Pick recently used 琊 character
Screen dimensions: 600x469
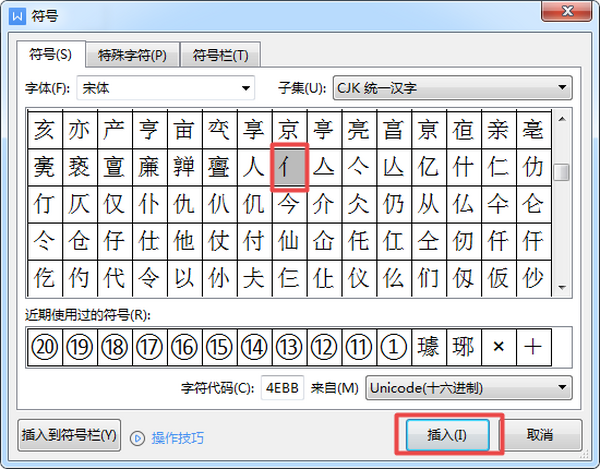pos(464,347)
